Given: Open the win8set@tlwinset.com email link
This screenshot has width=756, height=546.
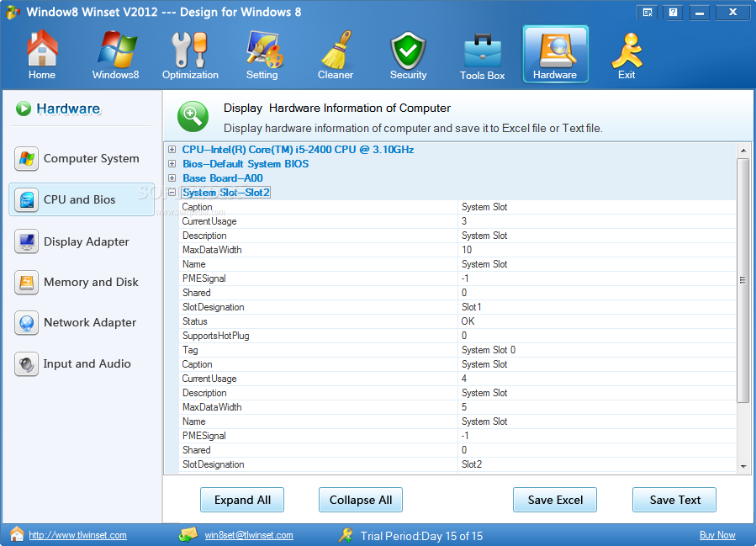Looking at the screenshot, I should click(249, 535).
